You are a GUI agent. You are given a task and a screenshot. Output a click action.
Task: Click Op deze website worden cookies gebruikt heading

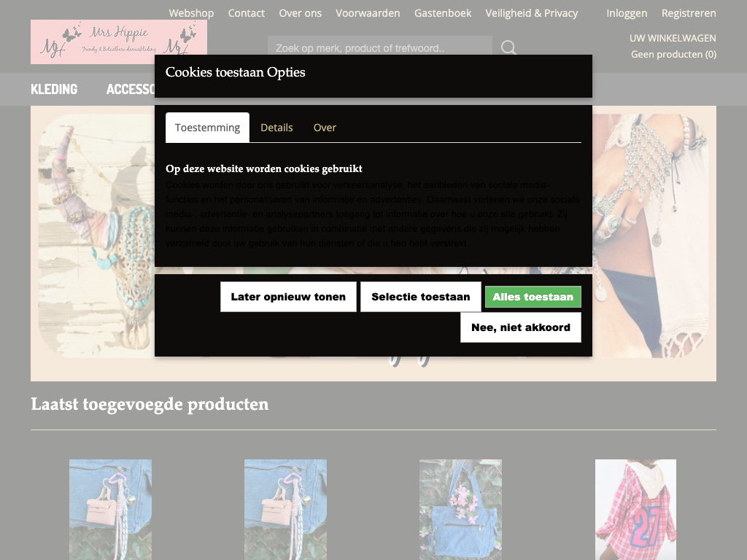pos(264,168)
